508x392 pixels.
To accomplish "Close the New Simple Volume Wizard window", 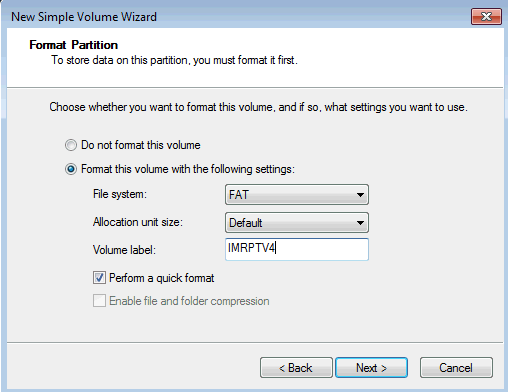I will pyautogui.click(x=486, y=16).
